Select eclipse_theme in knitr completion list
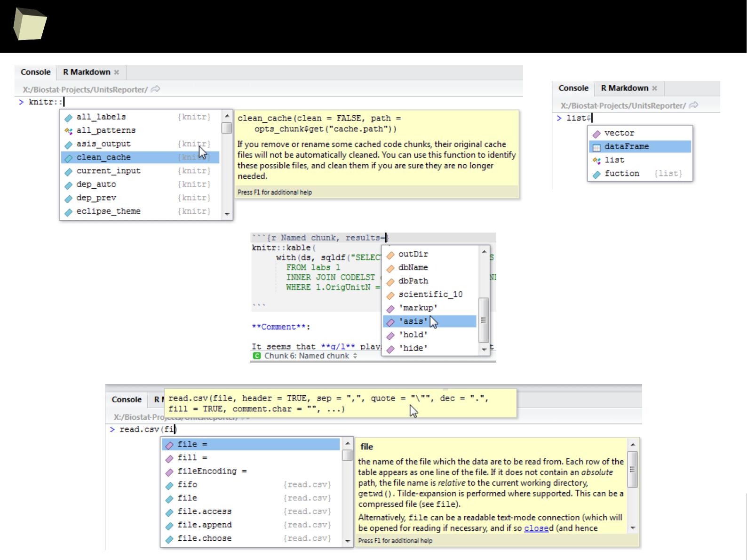This screenshot has height=560, width=747. pos(140,211)
